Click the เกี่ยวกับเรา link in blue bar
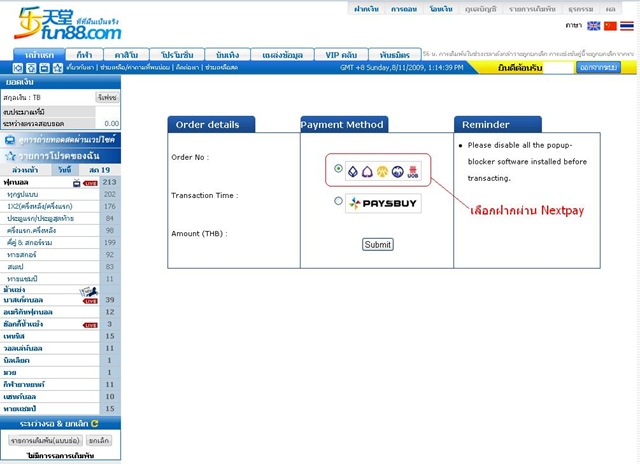The height and width of the screenshot is (464, 640). [80, 68]
